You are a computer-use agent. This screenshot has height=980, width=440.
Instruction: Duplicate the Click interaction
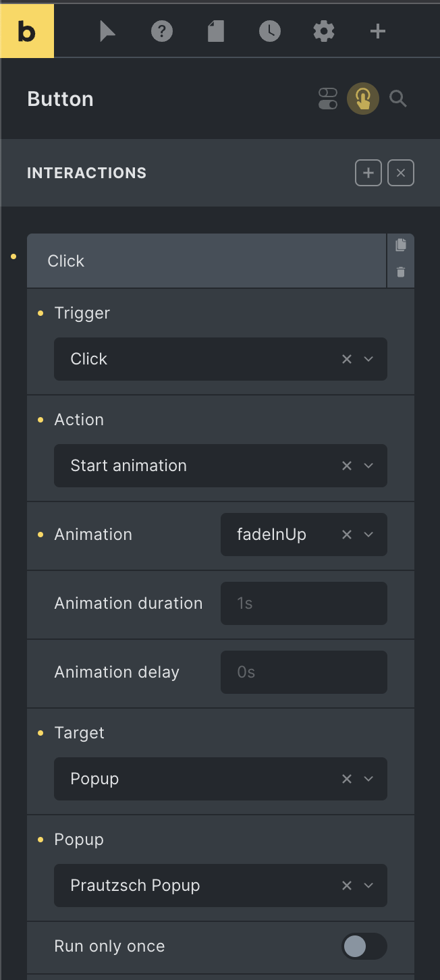click(401, 245)
